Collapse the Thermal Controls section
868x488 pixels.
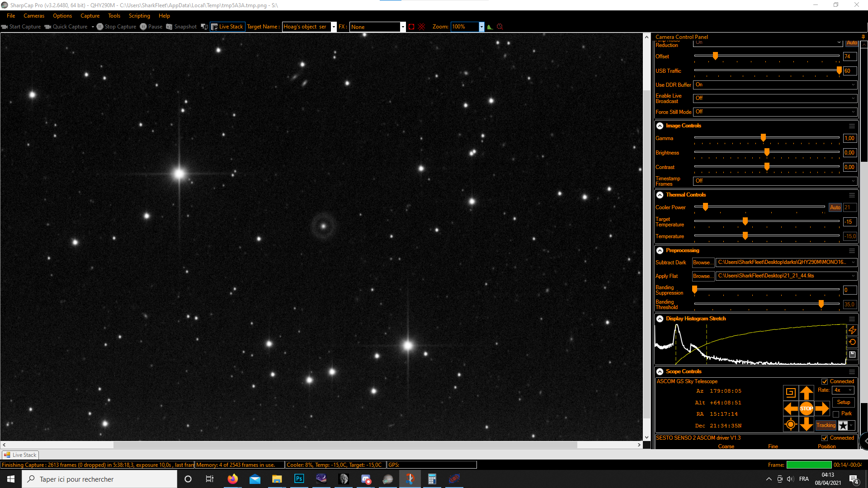(x=660, y=195)
